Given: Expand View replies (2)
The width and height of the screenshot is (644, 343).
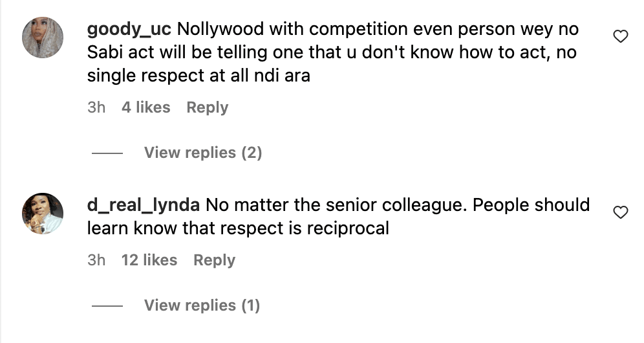Looking at the screenshot, I should (x=202, y=153).
